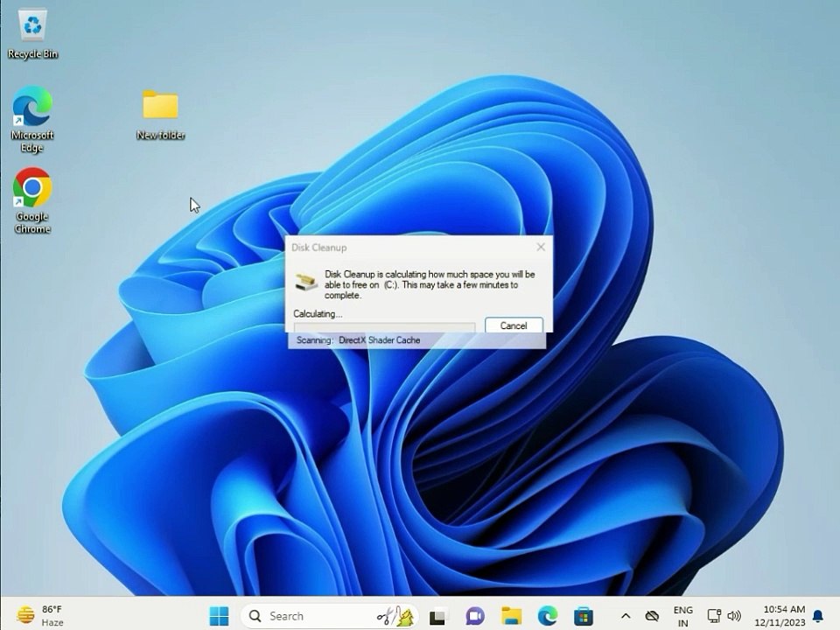
Task: Open the network and volume quick settings
Action: pyautogui.click(x=724, y=616)
